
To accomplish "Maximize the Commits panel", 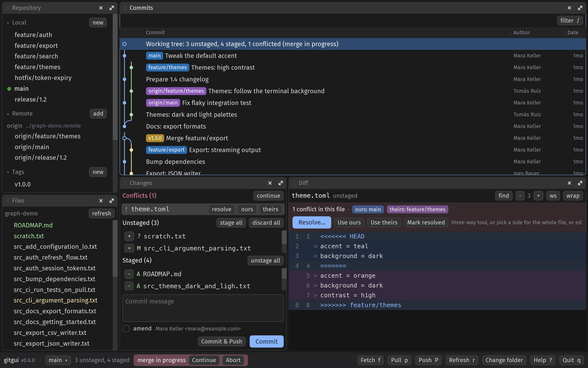I will (580, 8).
